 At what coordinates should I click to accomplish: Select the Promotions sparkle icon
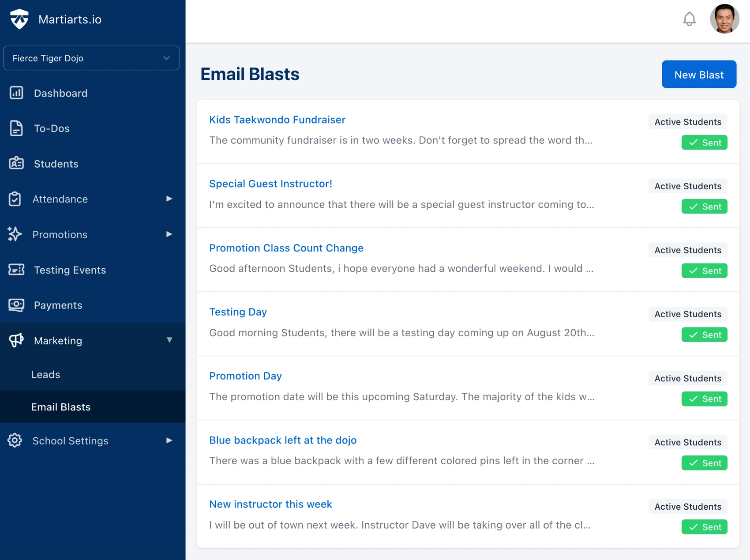15,234
